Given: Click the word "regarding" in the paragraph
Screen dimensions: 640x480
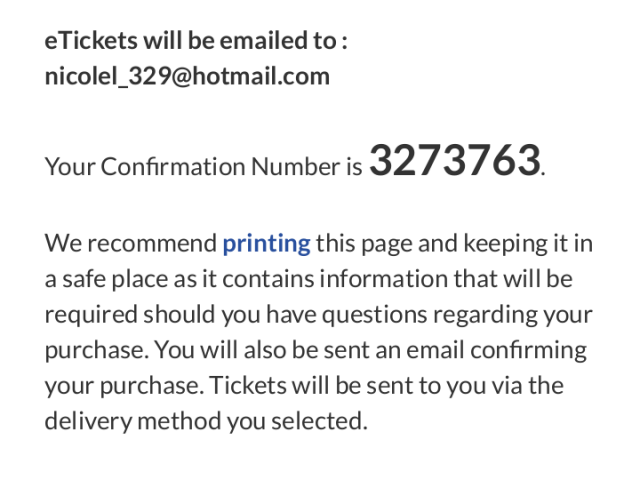Looking at the screenshot, I should pos(485,316).
